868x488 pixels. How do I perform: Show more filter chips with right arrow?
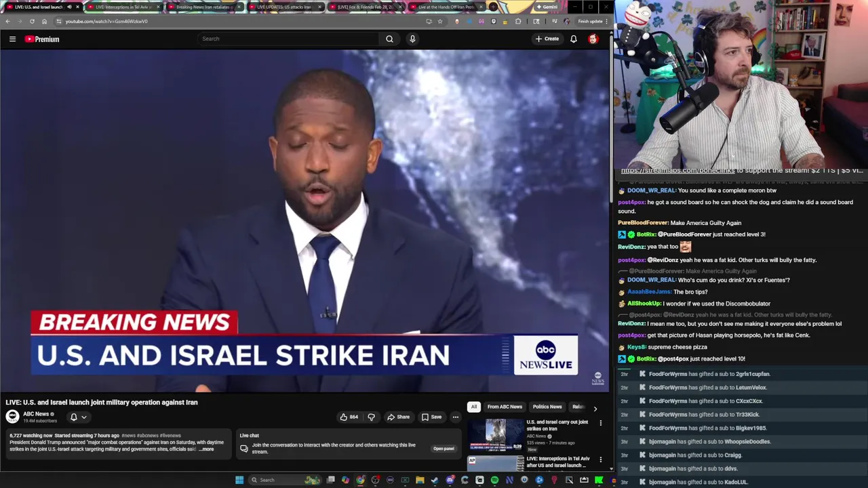[595, 408]
